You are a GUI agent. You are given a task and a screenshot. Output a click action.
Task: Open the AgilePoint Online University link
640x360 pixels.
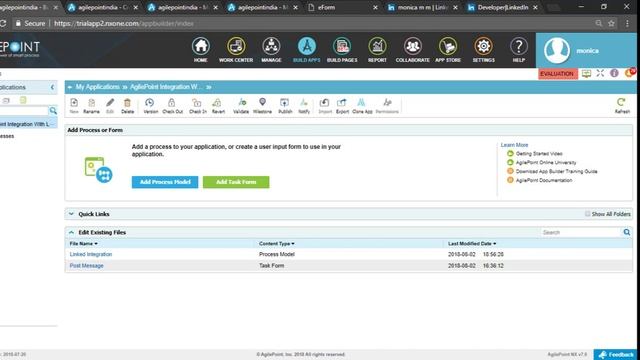[x=546, y=162]
